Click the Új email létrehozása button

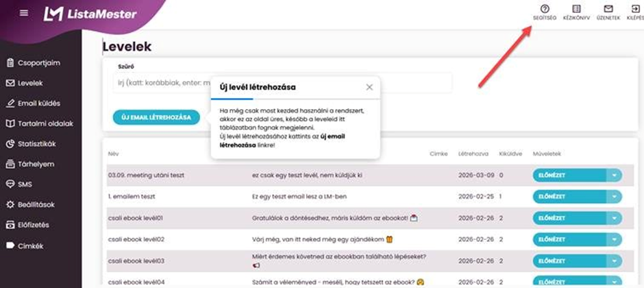(156, 117)
